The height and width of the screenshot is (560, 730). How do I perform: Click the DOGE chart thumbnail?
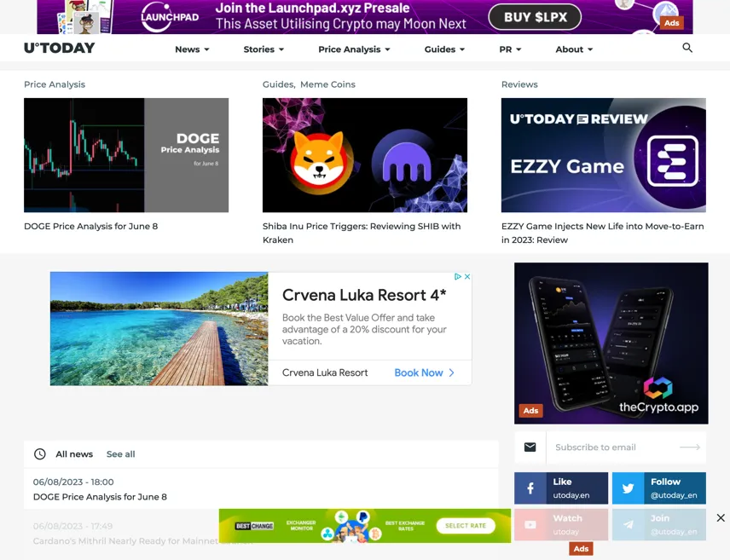pyautogui.click(x=126, y=155)
